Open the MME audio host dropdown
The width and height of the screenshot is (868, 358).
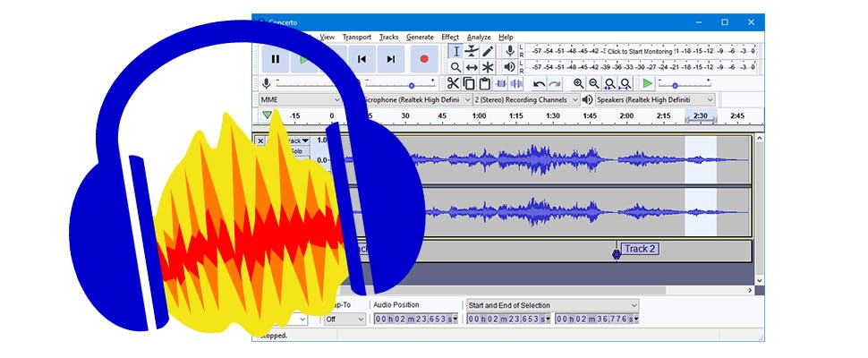point(301,99)
